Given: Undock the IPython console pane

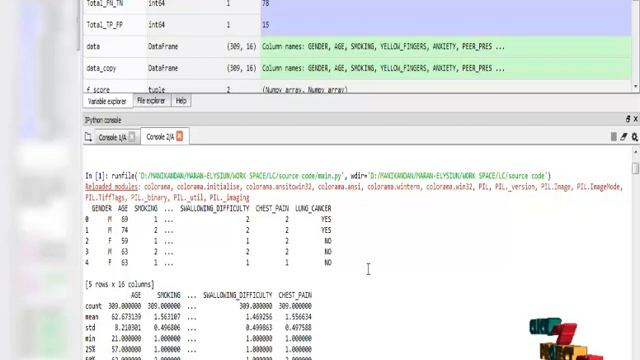Looking at the screenshot, I should tap(628, 119).
